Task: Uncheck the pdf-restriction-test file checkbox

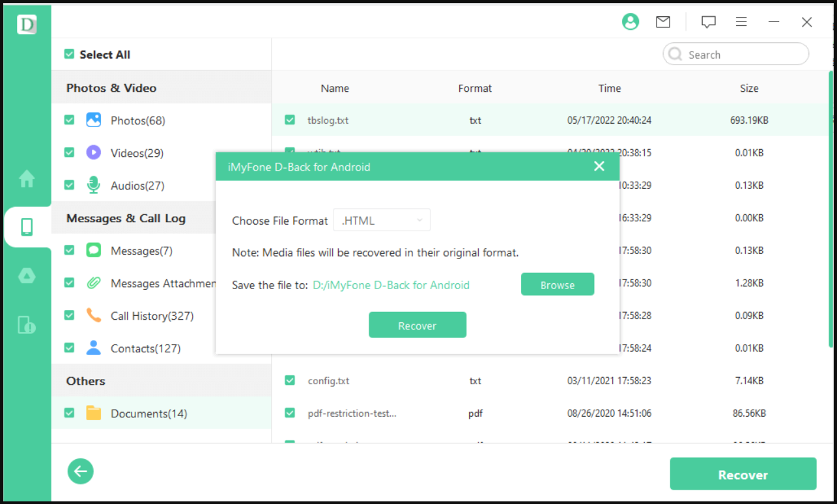Action: click(290, 413)
